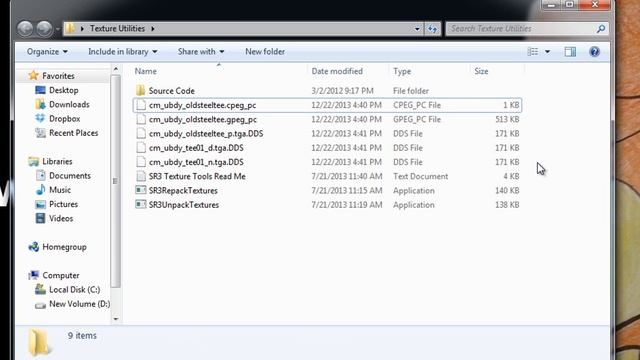This screenshot has width=640, height=360.
Task: Expand the root breadcrumb arrow before Texture Utilities
Action: pyautogui.click(x=82, y=29)
